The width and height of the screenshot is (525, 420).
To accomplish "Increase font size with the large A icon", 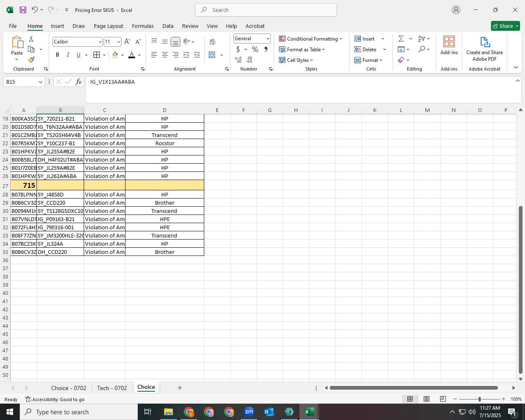I will pos(127,41).
